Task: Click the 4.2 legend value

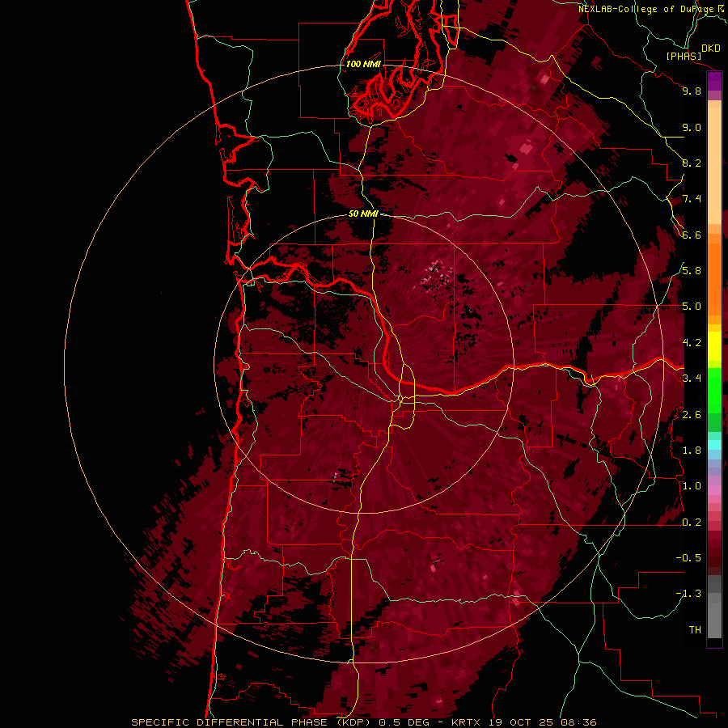Action: coord(692,343)
